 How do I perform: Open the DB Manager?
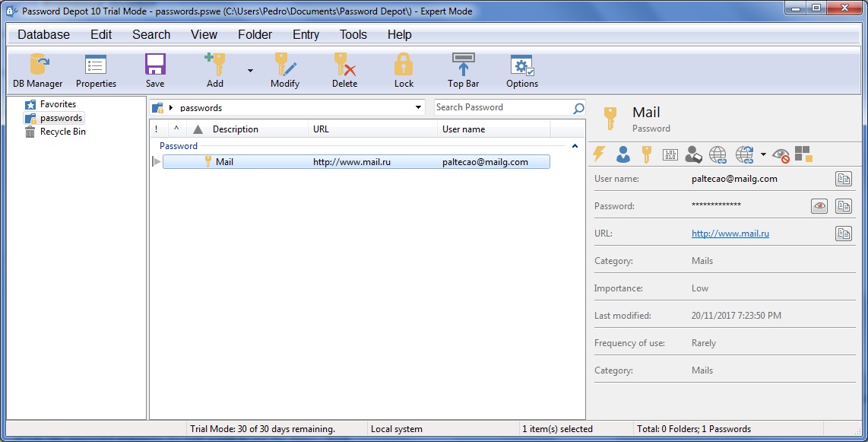click(x=36, y=69)
